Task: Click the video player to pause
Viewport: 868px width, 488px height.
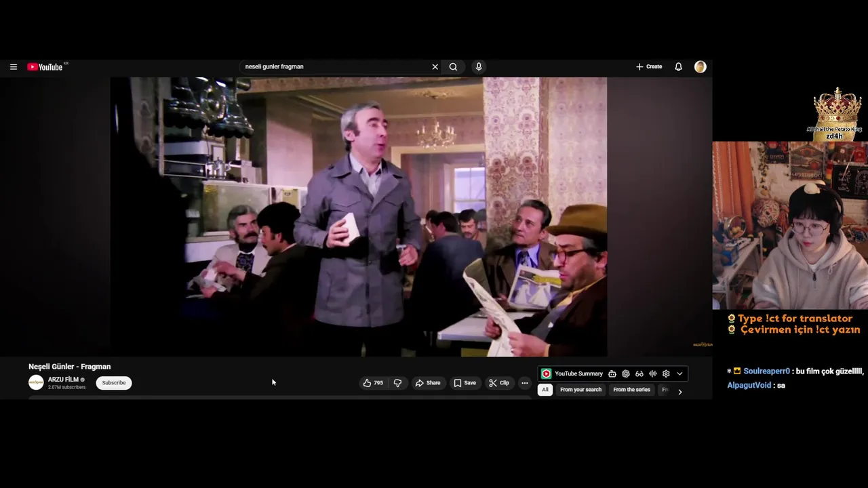Action: [359, 217]
